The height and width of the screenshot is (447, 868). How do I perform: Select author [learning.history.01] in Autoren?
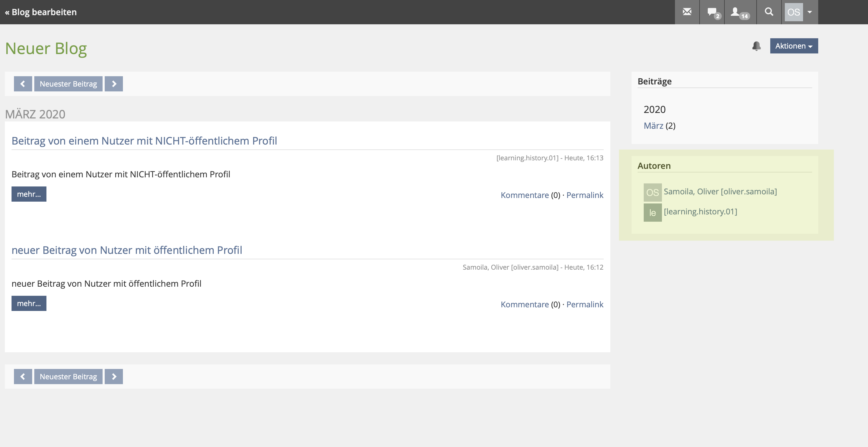[x=700, y=212]
